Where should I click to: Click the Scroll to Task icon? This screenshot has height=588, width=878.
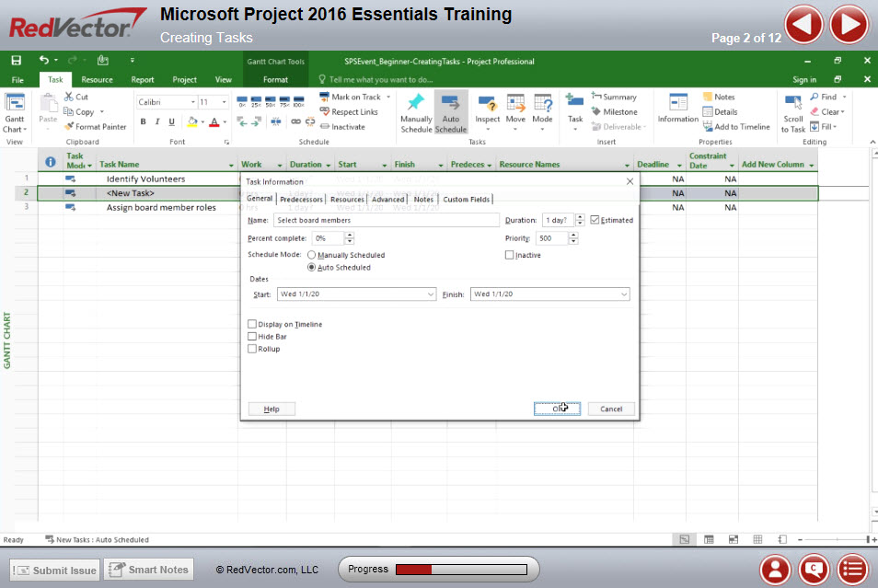pos(792,104)
